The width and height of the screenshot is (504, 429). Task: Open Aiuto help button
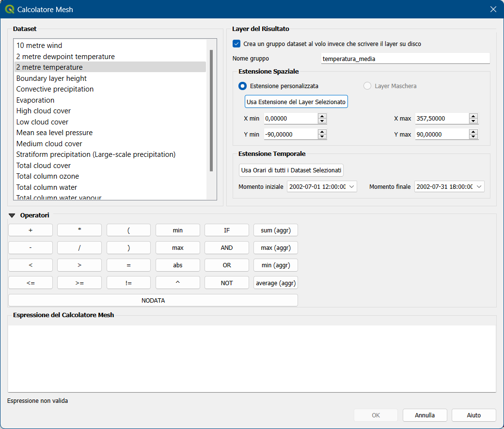(474, 415)
